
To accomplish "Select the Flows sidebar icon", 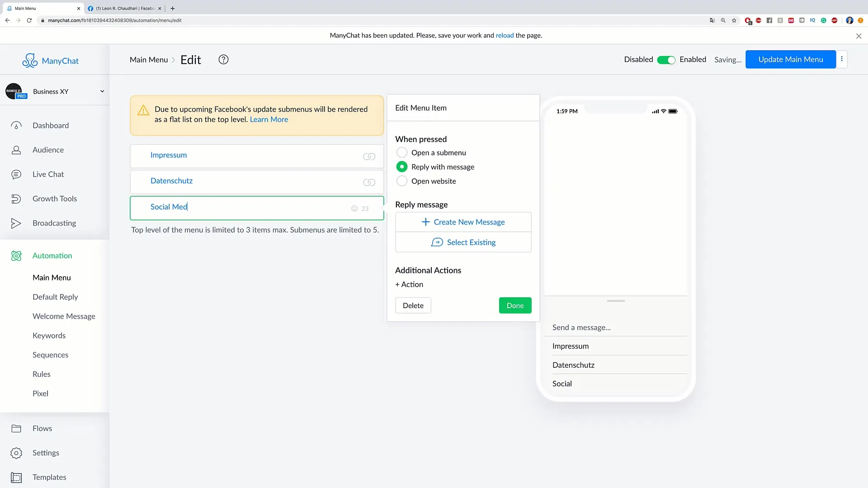I will [x=16, y=428].
